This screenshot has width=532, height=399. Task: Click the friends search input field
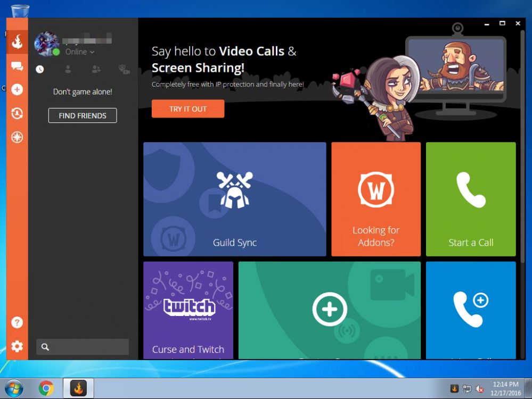click(83, 347)
